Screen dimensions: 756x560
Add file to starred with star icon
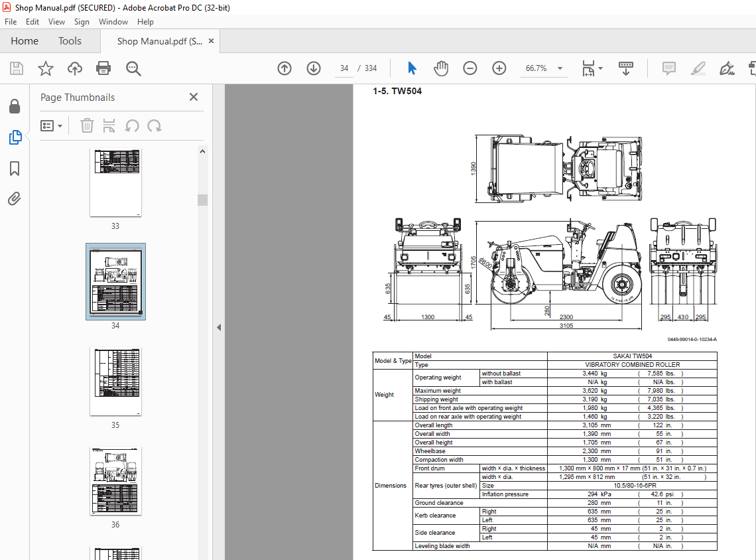tap(46, 68)
